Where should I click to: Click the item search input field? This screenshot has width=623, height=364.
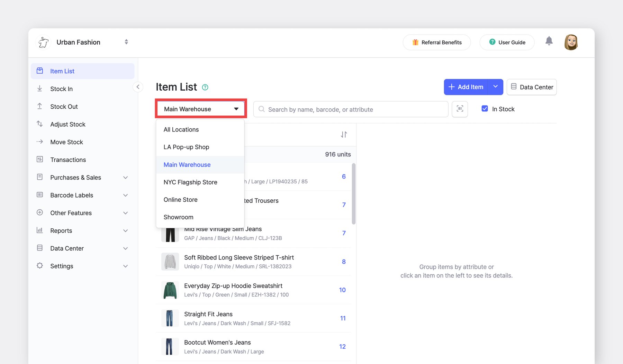353,109
